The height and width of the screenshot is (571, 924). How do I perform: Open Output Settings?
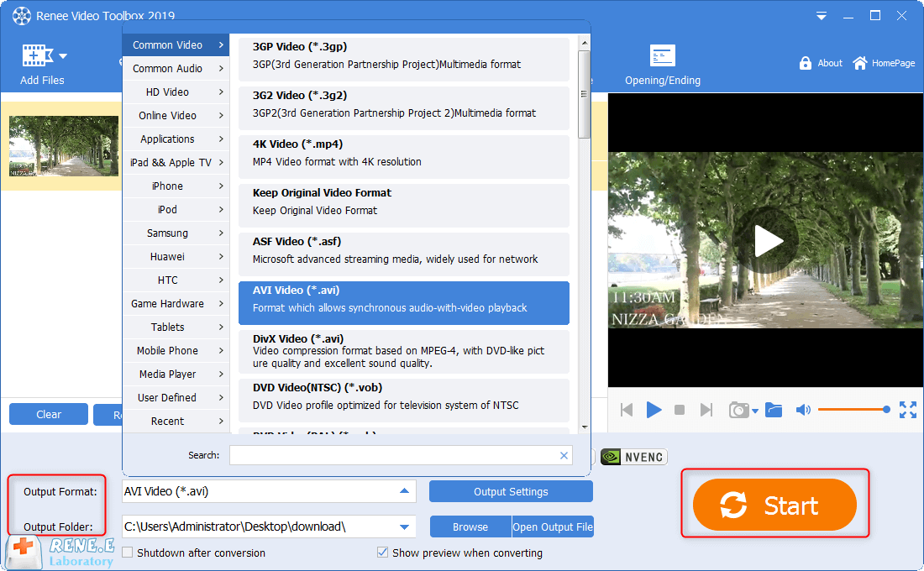(511, 491)
